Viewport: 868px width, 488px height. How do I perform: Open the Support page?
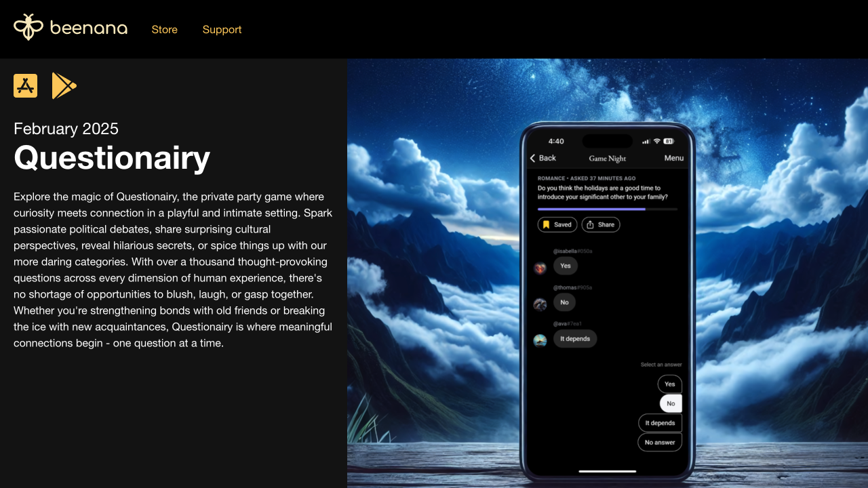[x=222, y=30]
